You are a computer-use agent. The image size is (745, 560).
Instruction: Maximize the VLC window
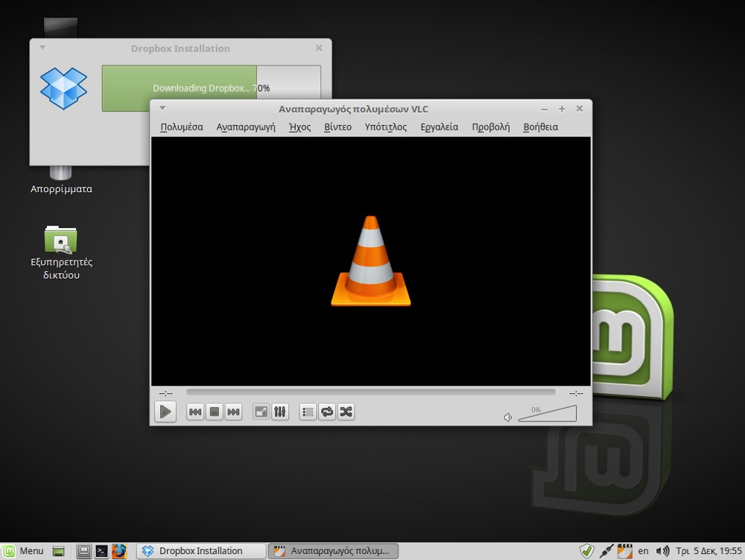tap(562, 109)
